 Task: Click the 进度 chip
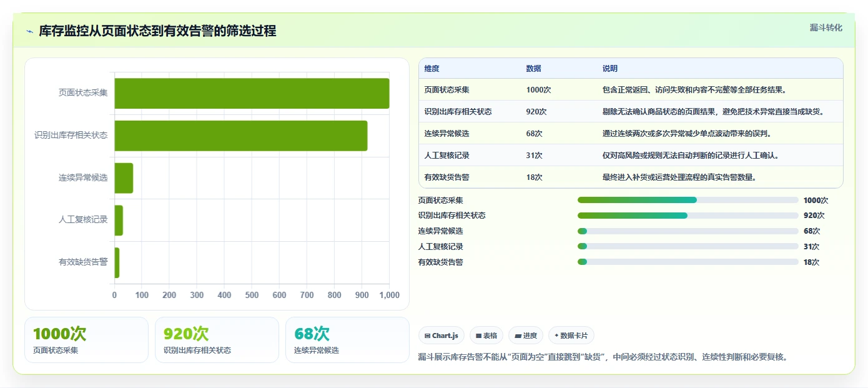pos(526,336)
